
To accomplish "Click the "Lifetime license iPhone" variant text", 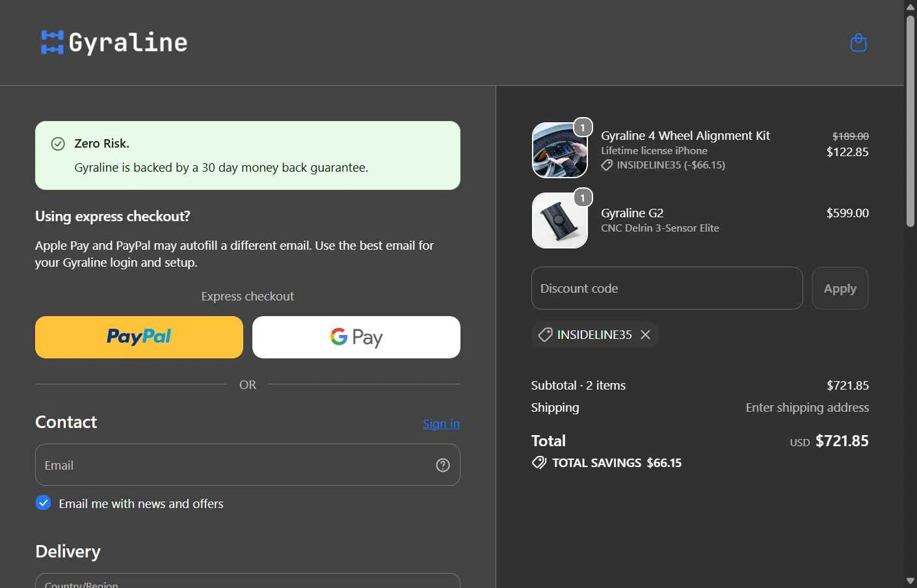I will point(654,150).
